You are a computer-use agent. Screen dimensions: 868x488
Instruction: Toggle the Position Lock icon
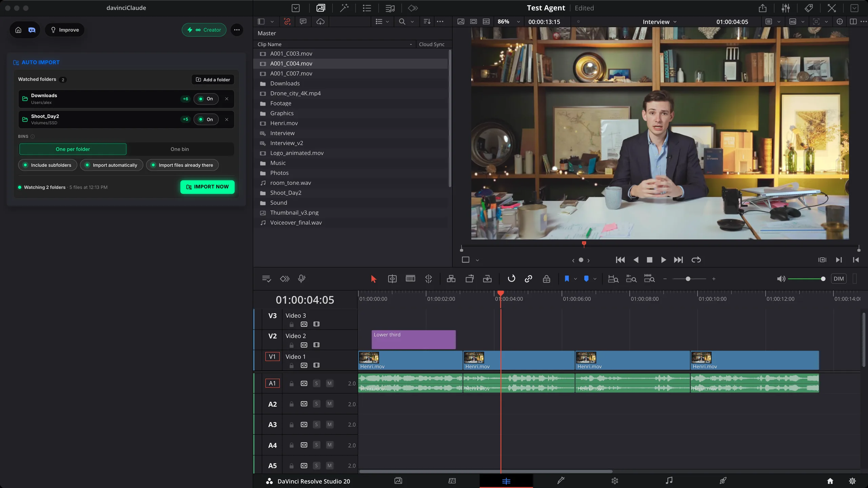tap(546, 279)
